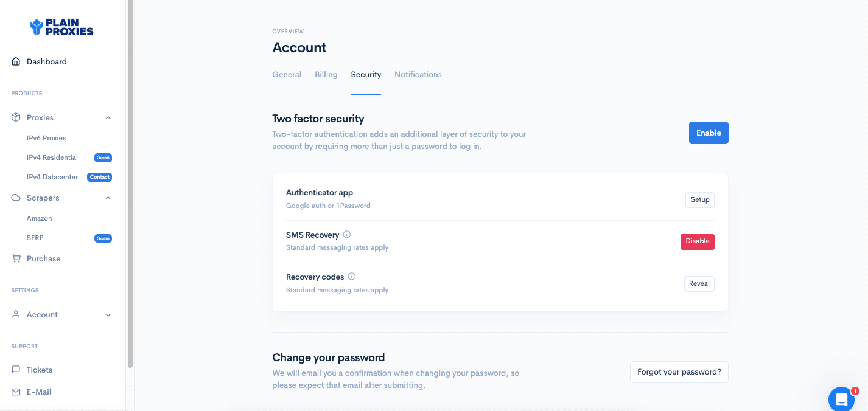Image resolution: width=868 pixels, height=411 pixels.
Task: Open the chat widget bubble
Action: [842, 399]
